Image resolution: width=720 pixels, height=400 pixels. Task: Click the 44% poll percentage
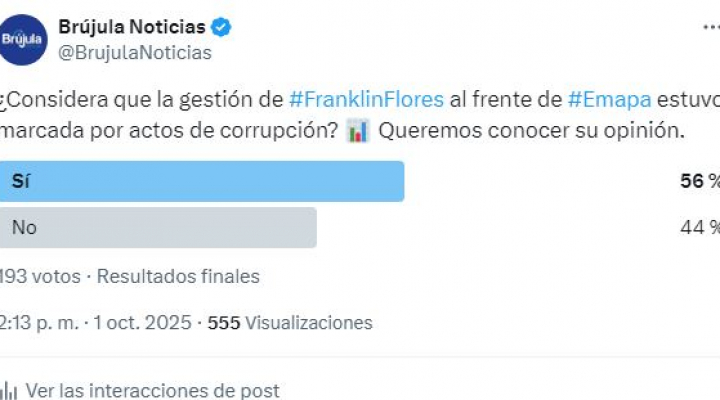point(698,227)
